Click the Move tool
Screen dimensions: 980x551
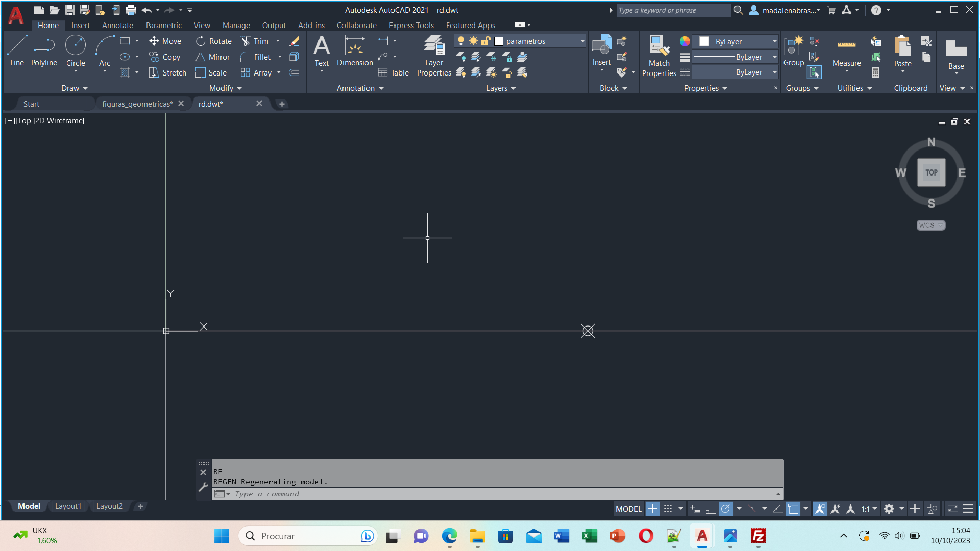(165, 41)
